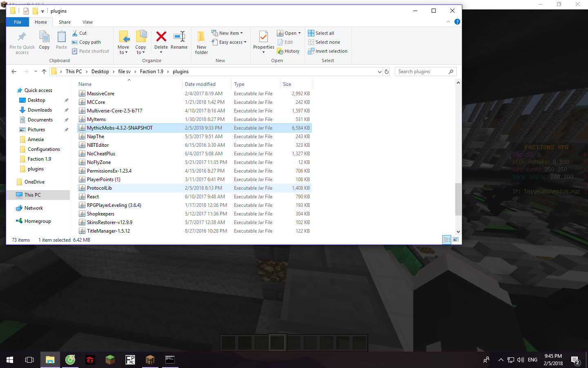Viewport: 588px width, 368px height.
Task: Open the Recent locations dropdown arrow
Action: 36,72
